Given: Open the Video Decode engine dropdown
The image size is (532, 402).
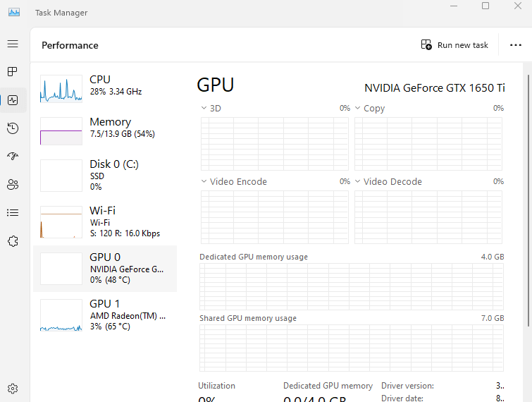Looking at the screenshot, I should pyautogui.click(x=358, y=181).
